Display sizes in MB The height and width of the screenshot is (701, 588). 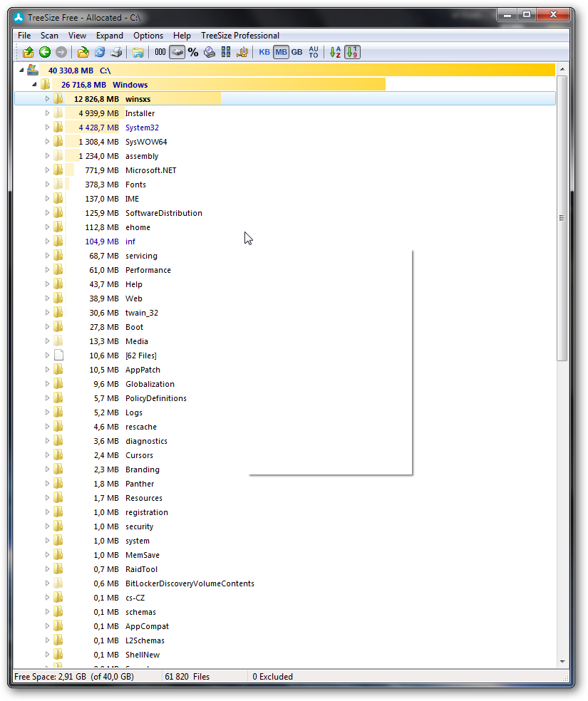(281, 52)
